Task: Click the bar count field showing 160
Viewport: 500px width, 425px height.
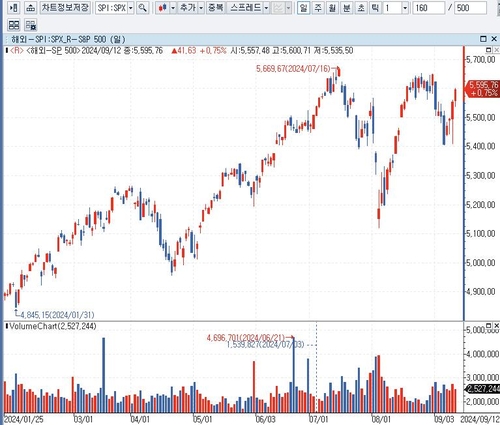Action: click(428, 8)
